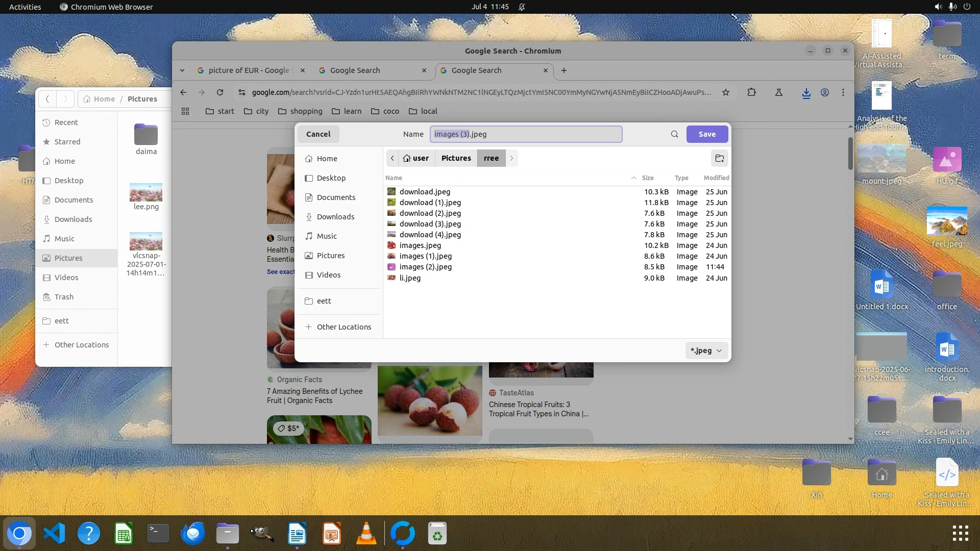
Task: Click the file Name input field
Action: (x=526, y=134)
